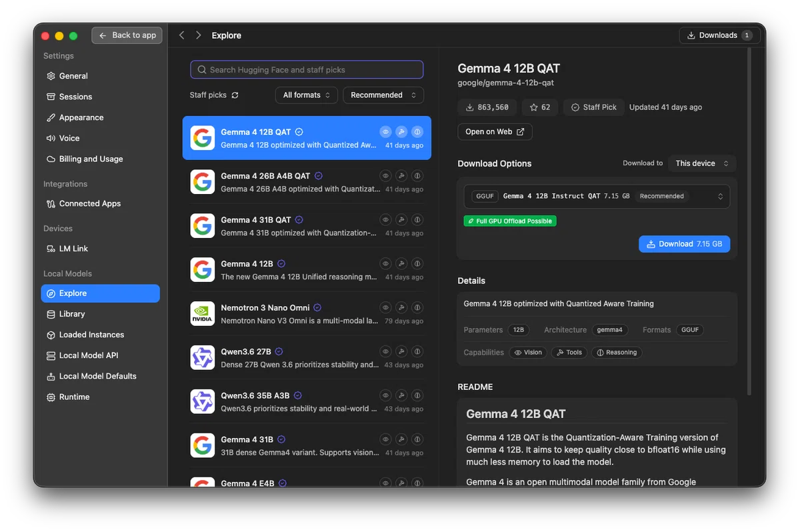Open Loaded Instances
The height and width of the screenshot is (532, 800).
pos(100,335)
